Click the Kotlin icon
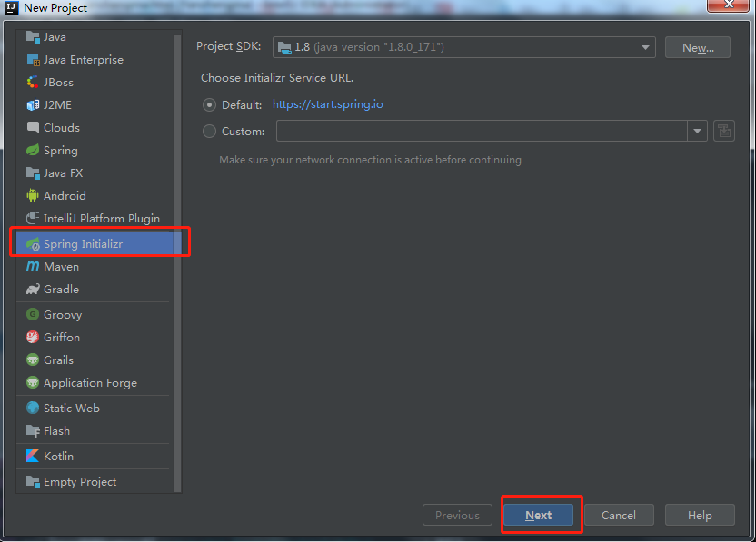 tap(33, 457)
